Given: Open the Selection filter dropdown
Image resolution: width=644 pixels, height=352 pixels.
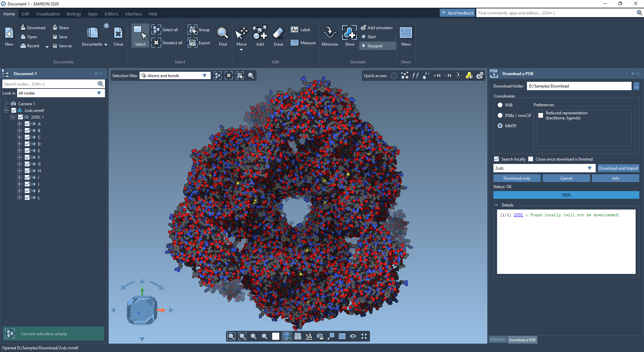Looking at the screenshot, I should (205, 76).
